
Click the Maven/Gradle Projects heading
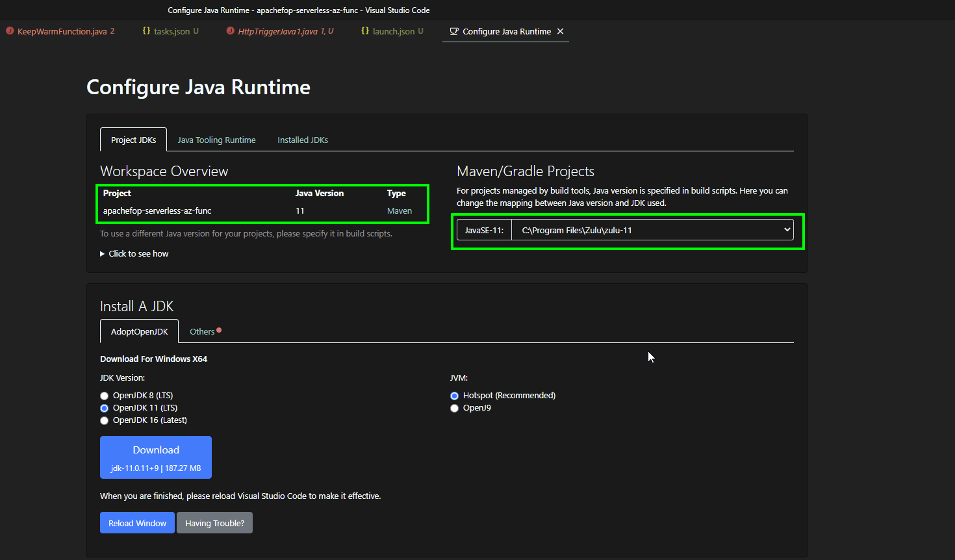click(526, 171)
